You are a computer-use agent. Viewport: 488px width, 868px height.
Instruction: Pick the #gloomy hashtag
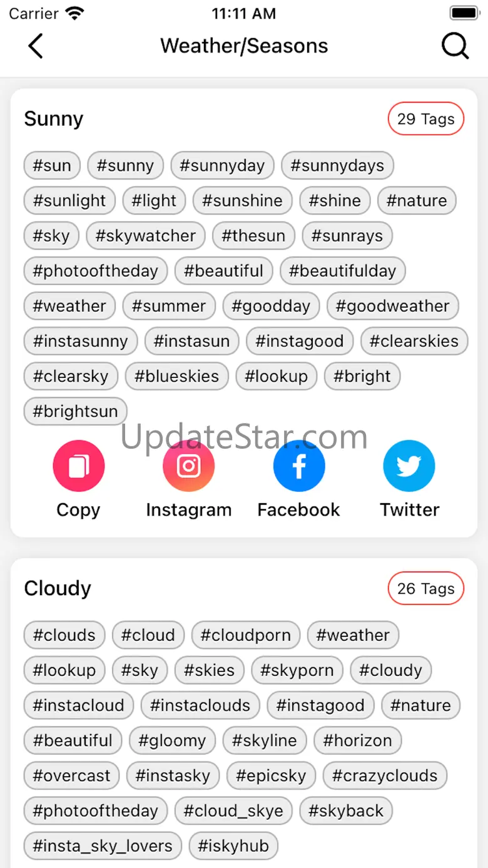(x=172, y=740)
